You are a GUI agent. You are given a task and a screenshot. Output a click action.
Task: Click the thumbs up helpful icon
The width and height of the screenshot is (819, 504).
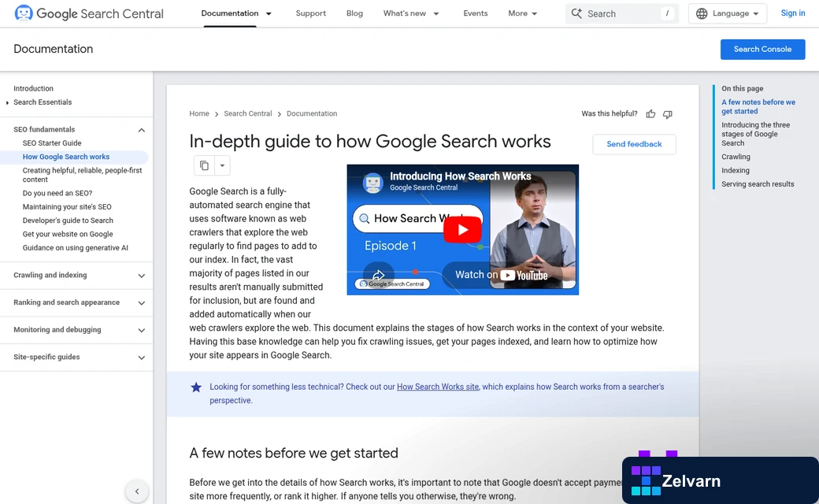click(650, 114)
